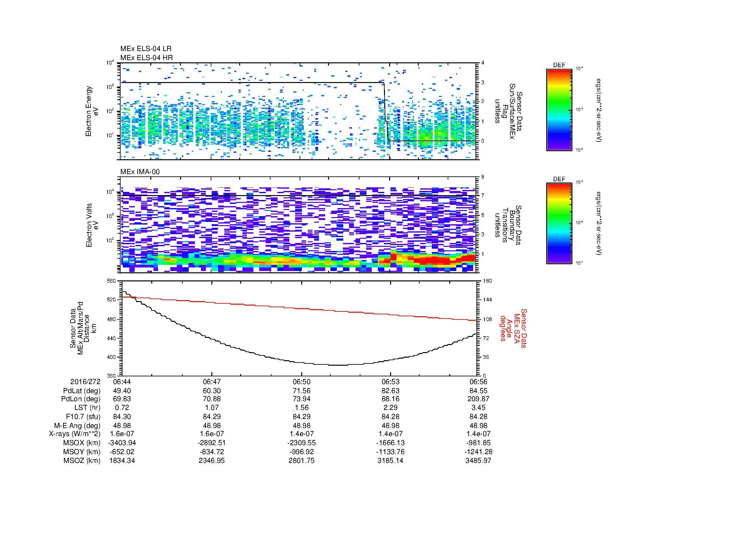756x534 pixels.
Task: Click the 'Electron Energy eV' axis label
Action: tap(92, 111)
